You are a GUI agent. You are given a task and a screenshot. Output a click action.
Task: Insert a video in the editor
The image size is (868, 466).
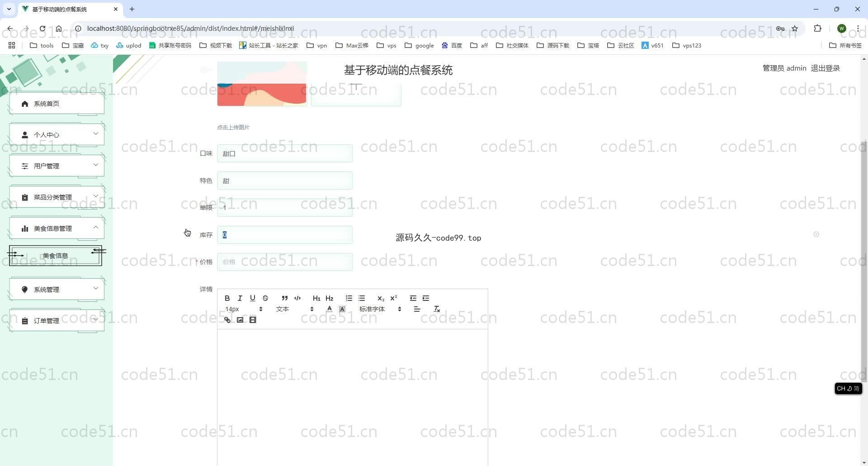(253, 320)
